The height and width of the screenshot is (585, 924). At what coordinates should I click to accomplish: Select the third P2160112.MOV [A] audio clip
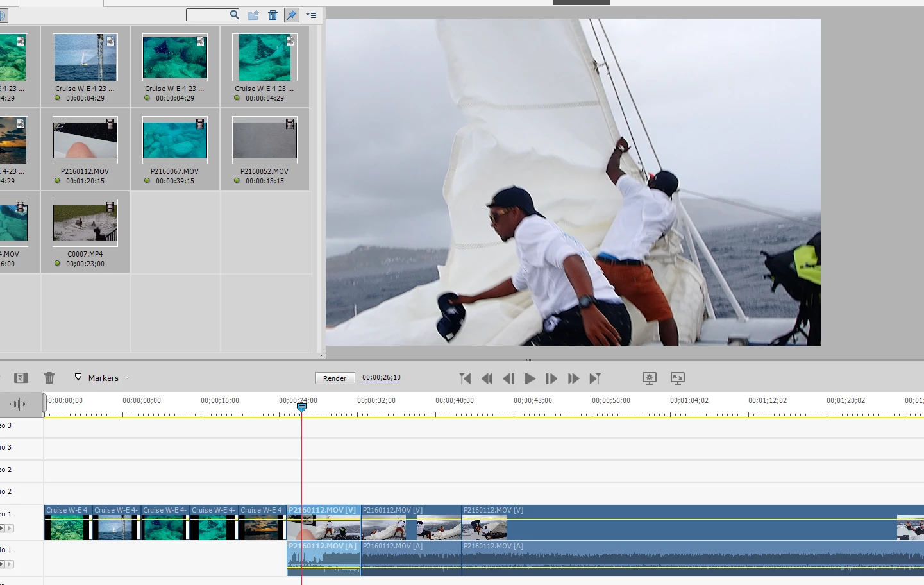pos(693,558)
